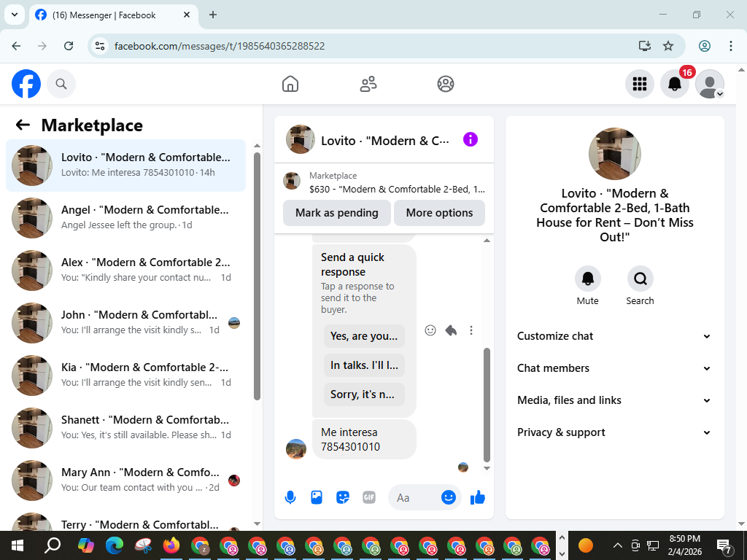This screenshot has height=560, width=747.
Task: Reply using the arrow icon beside message
Action: 451,330
